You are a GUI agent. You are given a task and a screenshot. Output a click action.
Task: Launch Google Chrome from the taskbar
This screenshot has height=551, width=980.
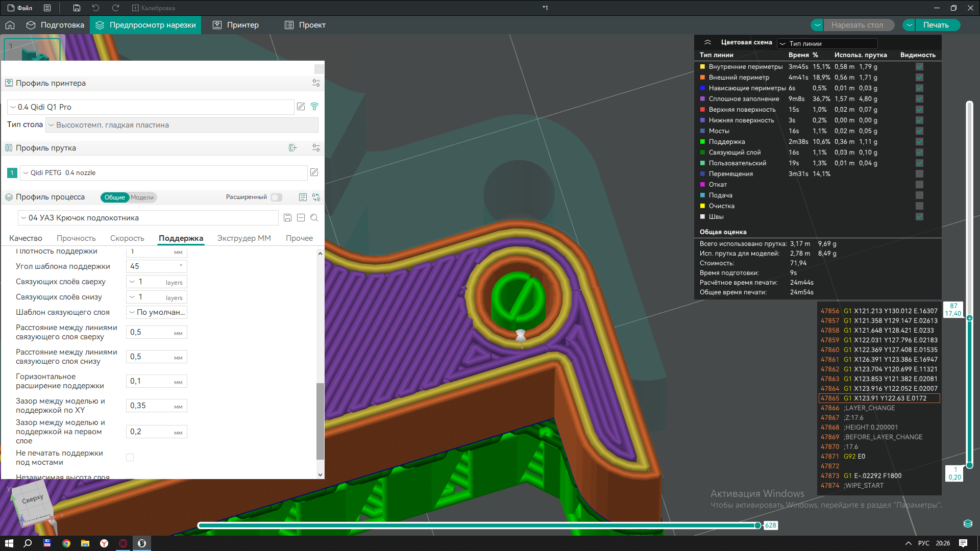pyautogui.click(x=66, y=543)
